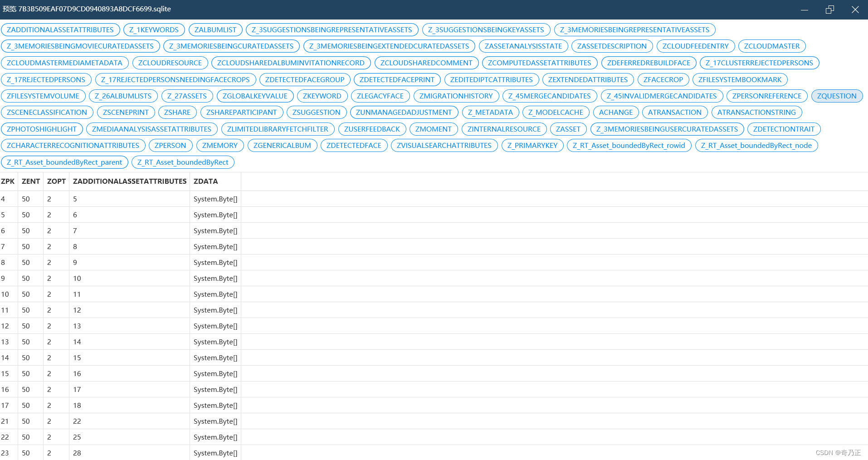Open the Z_PRIMARYKEY table
The image size is (868, 460).
tap(532, 146)
